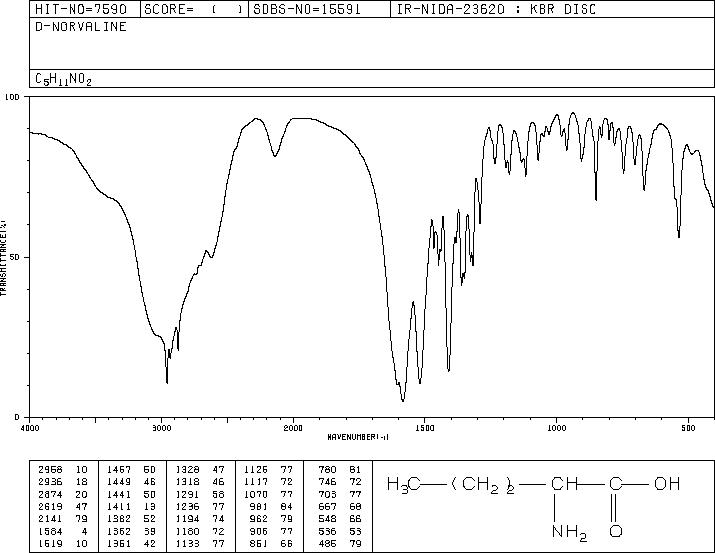Select peak entry 1194 in table

(x=200, y=518)
